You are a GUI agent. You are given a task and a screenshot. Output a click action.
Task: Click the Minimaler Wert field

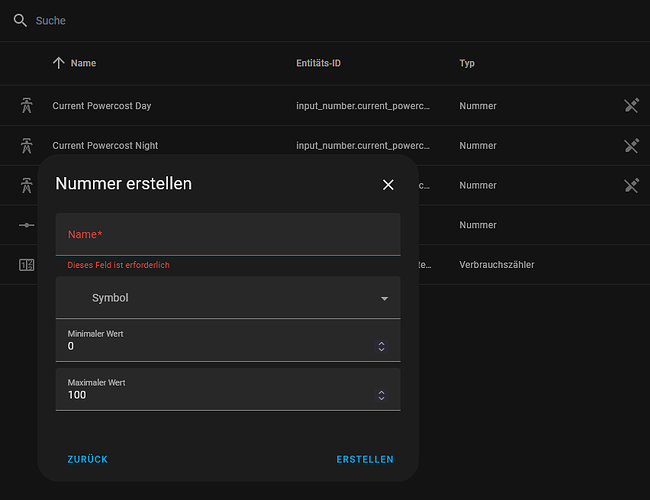(x=228, y=340)
